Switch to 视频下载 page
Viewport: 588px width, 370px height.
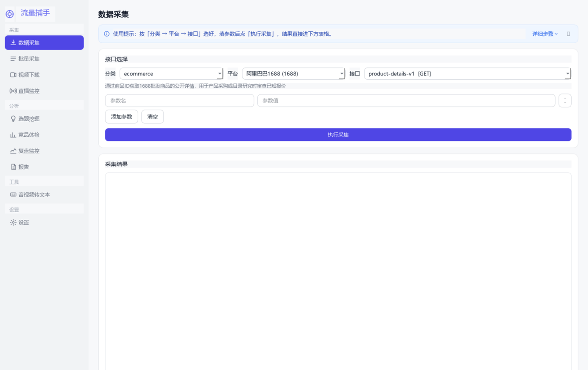44,75
